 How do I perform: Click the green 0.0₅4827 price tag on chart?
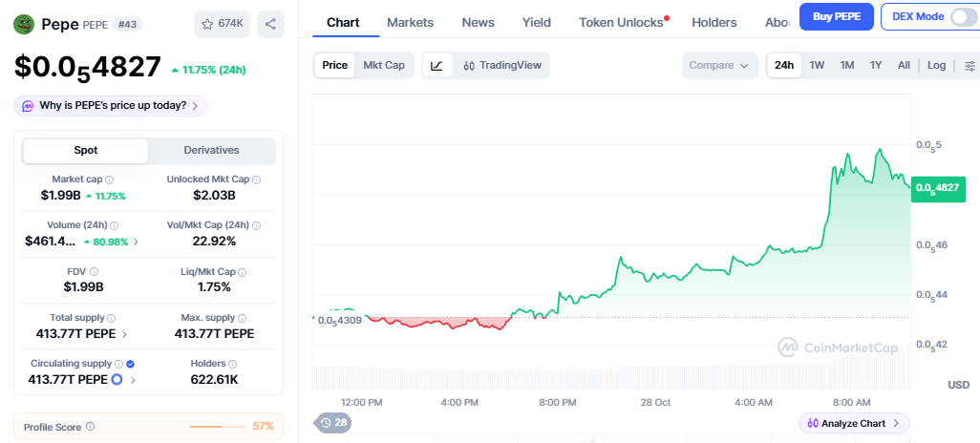point(938,187)
